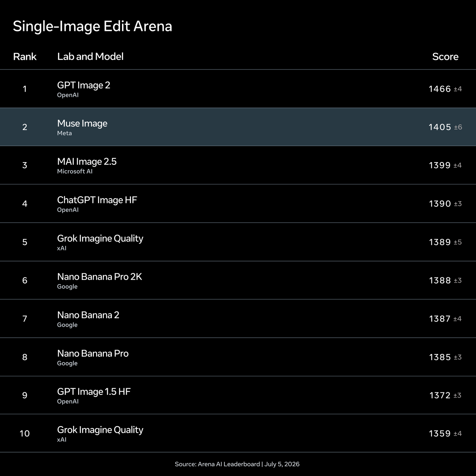
Task: Select the Lab and Model column header
Action: (90, 57)
